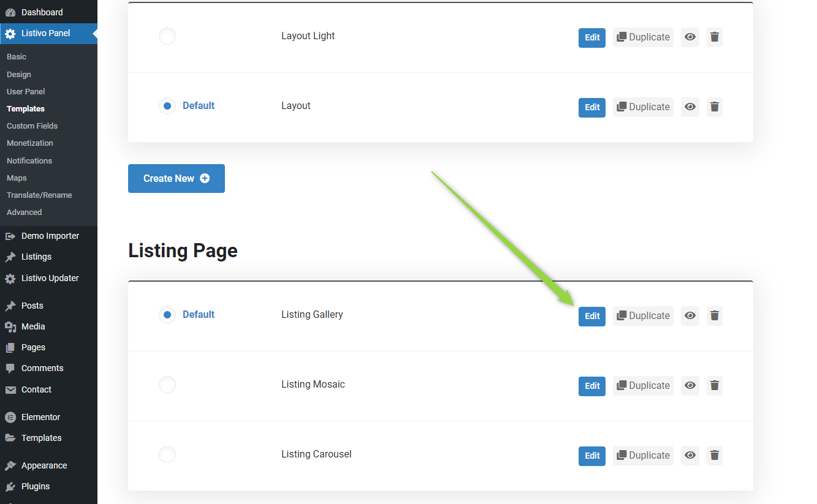Duplicate the default Layout template
The width and height of the screenshot is (817, 504).
643,107
